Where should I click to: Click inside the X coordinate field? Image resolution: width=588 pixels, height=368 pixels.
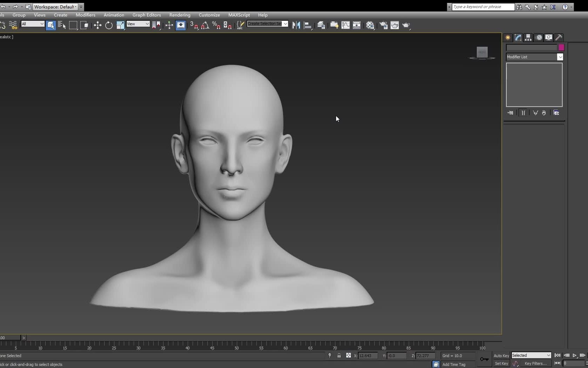pyautogui.click(x=367, y=356)
